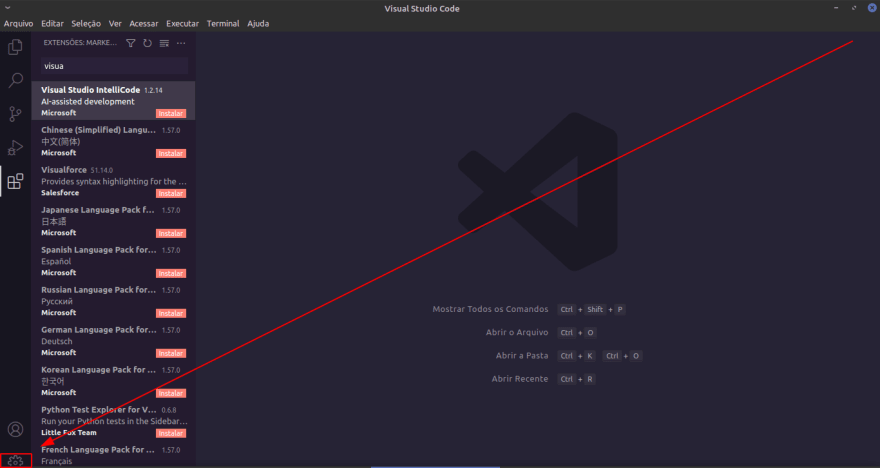
Task: Open the Executar menu
Action: tap(182, 24)
